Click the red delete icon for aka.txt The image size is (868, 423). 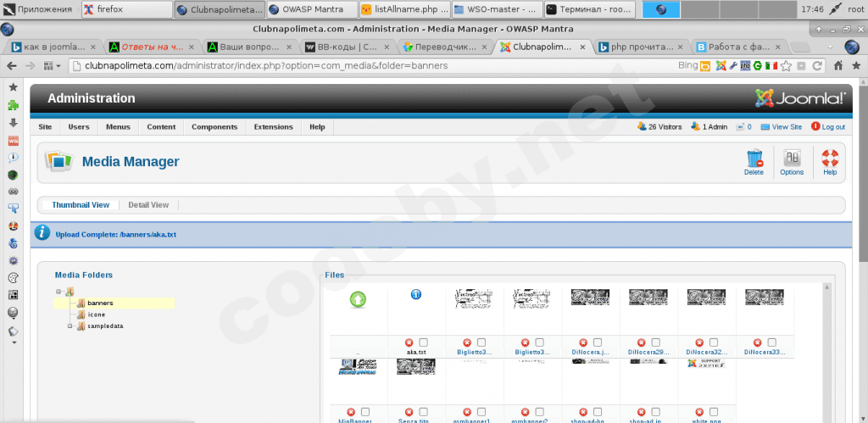tap(409, 342)
